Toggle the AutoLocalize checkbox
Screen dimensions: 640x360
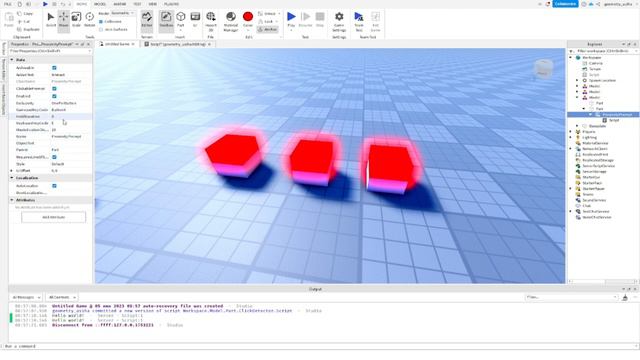pos(54,186)
